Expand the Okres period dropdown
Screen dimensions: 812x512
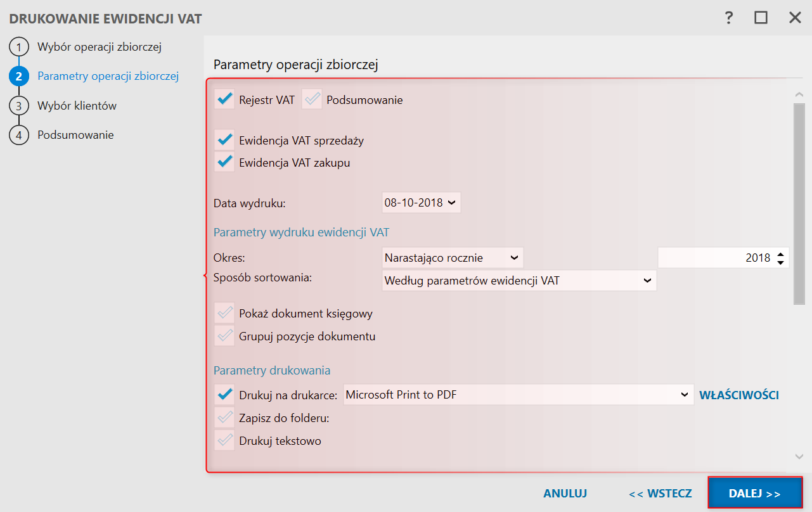pyautogui.click(x=514, y=258)
